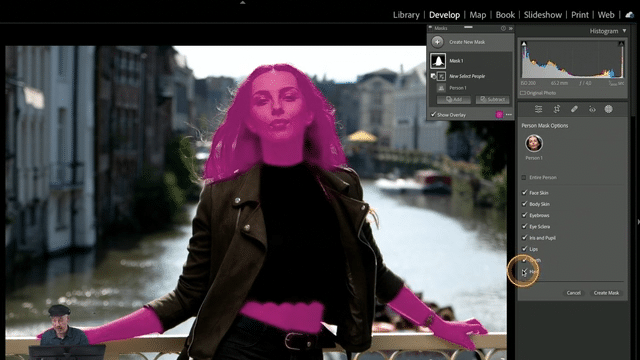Click the cloud sync status icon
This screenshot has height=360, width=640.
tap(630, 15)
